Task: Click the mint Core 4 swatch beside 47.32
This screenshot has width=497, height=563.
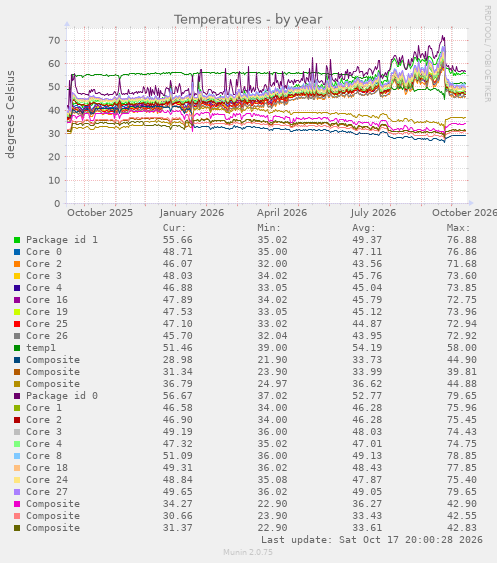Action: click(x=17, y=444)
